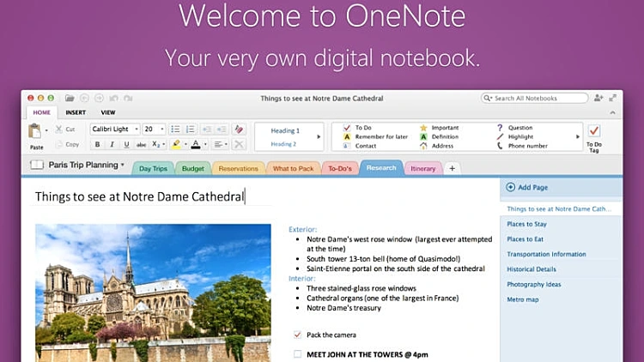Add a new section with plus tab
Image resolution: width=644 pixels, height=362 pixels.
pyautogui.click(x=453, y=168)
